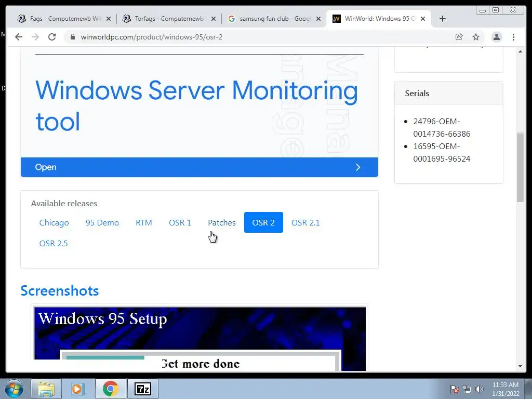
Task: Close the WinWorld Windows 95 tab
Action: point(423,19)
